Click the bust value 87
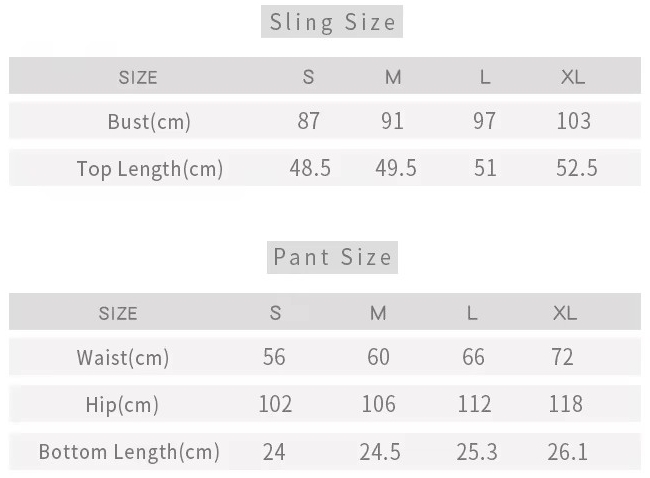 pyautogui.click(x=309, y=121)
